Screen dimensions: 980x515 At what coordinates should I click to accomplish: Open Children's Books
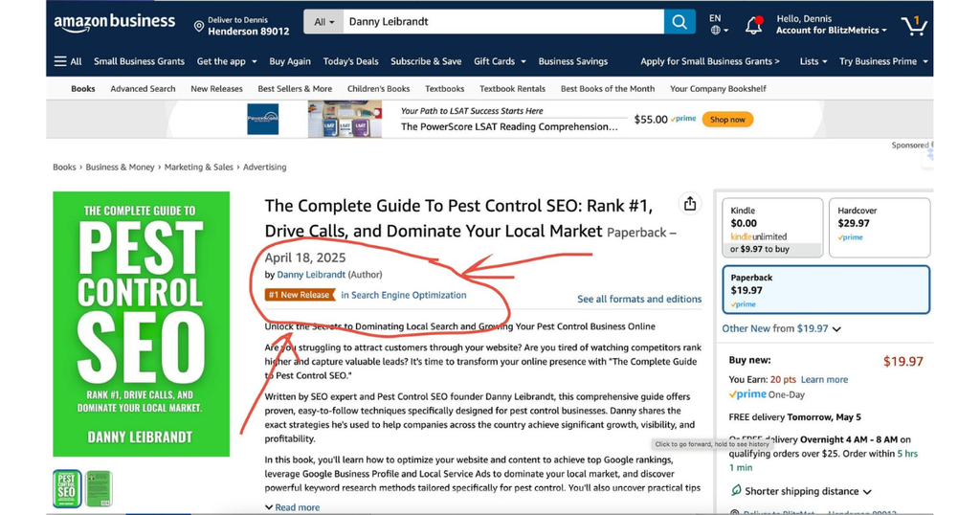(379, 89)
